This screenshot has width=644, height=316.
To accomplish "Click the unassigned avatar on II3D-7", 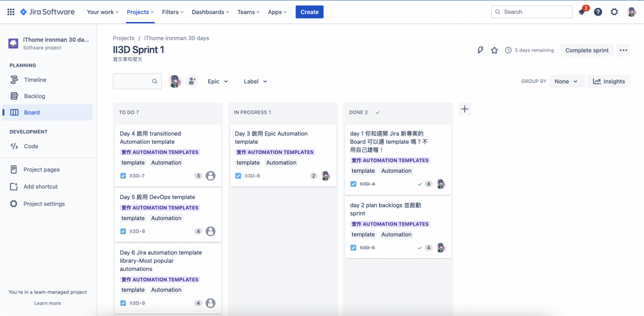I will [x=210, y=176].
